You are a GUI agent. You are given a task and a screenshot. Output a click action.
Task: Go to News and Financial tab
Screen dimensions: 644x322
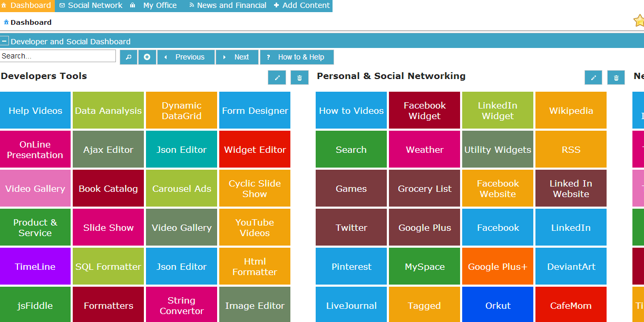[228, 6]
